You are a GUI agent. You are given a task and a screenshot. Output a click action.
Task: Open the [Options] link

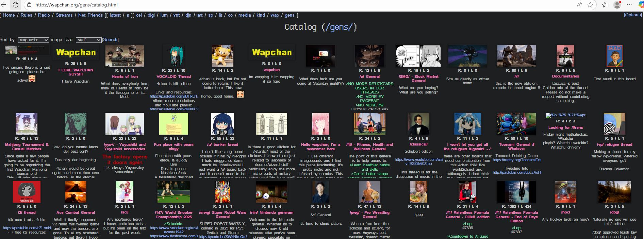(633, 15)
